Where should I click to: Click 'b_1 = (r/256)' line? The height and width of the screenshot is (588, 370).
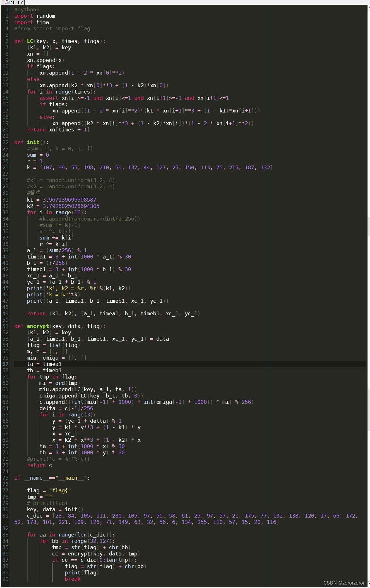(x=47, y=263)
